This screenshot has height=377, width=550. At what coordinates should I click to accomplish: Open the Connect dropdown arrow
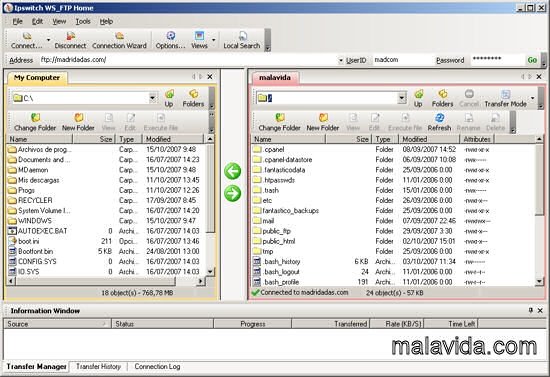coord(48,40)
